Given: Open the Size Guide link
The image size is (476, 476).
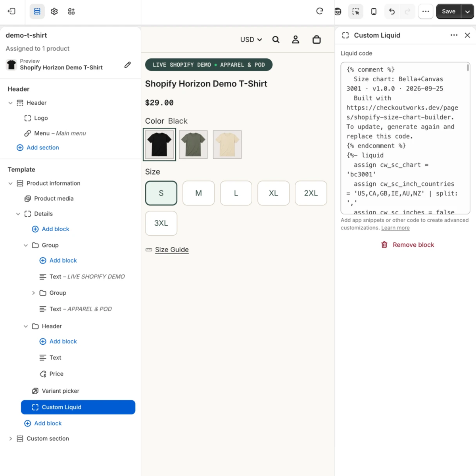Looking at the screenshot, I should pos(172,250).
